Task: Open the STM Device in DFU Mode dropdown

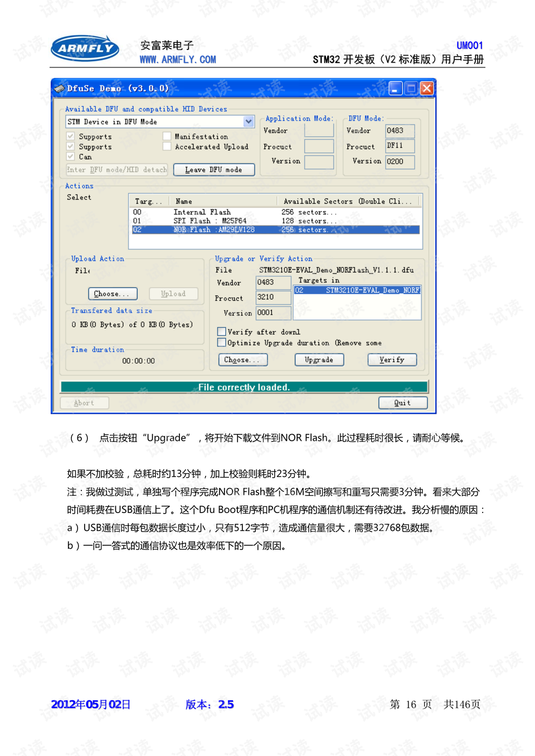Action: tap(249, 121)
